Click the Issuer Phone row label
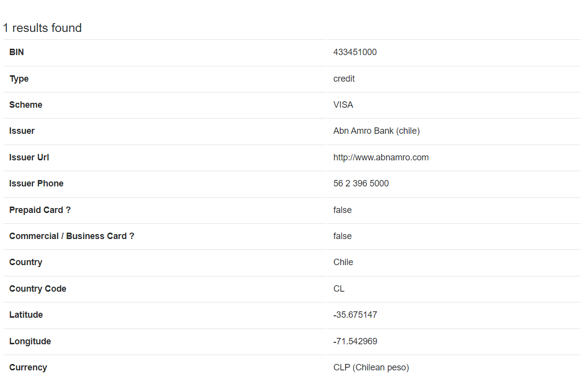This screenshot has height=392, width=585. point(36,183)
